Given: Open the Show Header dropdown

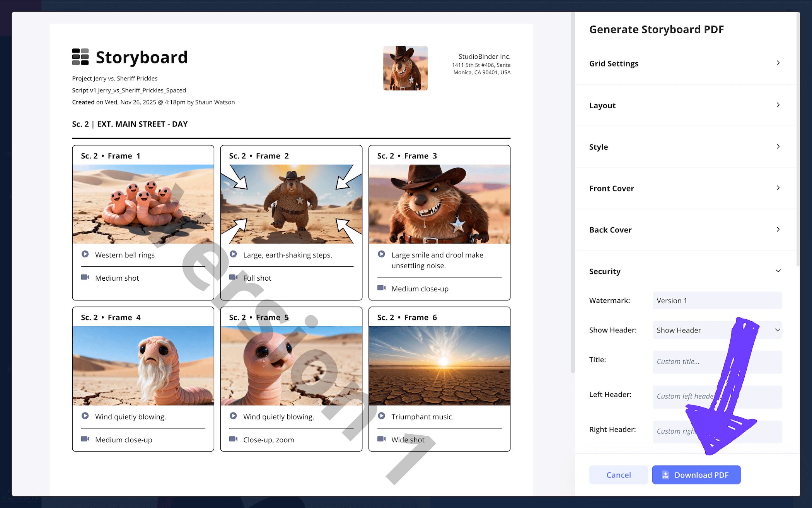Looking at the screenshot, I should (x=716, y=330).
